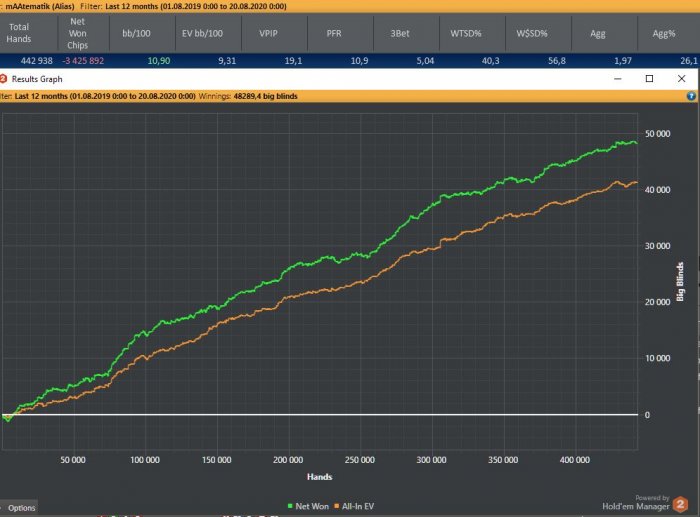Close the Results Graph window

[680, 78]
